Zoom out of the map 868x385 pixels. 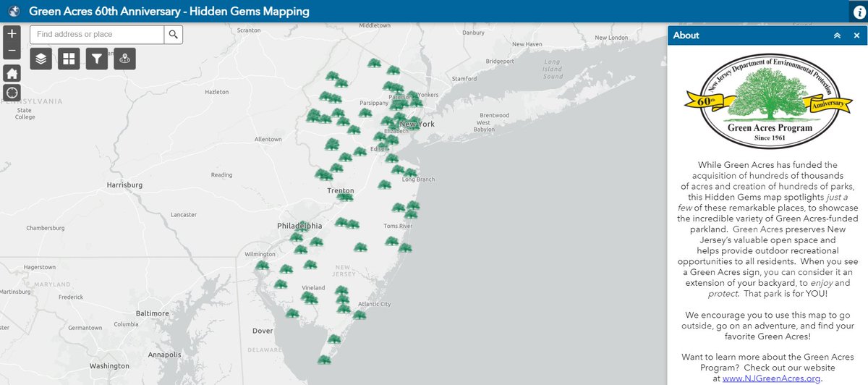12,51
